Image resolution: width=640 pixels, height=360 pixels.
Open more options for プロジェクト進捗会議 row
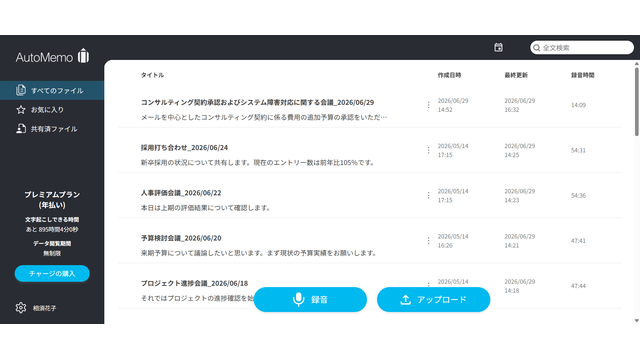[x=428, y=284]
